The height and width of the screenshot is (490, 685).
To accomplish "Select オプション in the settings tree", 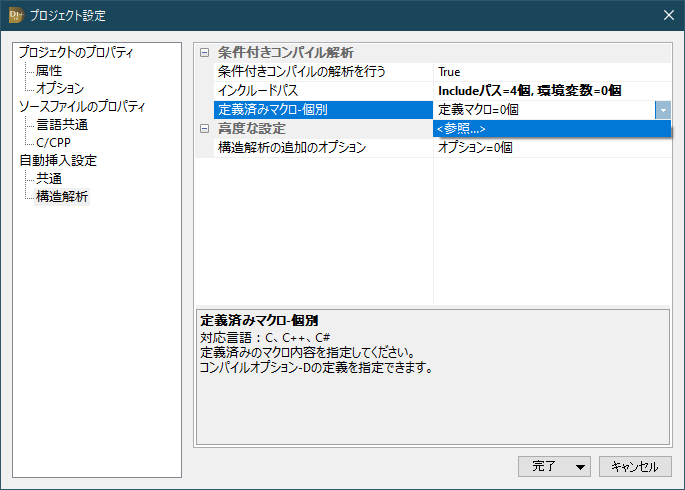I will (60, 89).
